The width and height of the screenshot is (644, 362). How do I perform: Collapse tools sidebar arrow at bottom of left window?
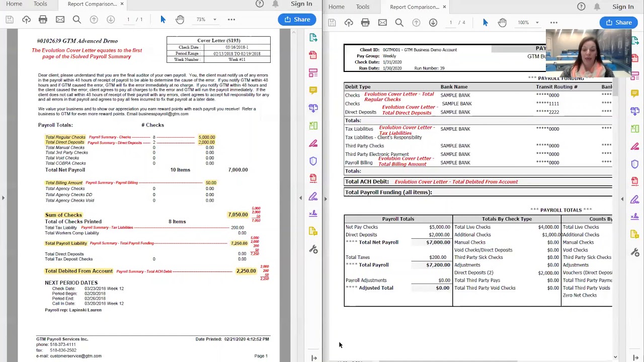click(314, 358)
